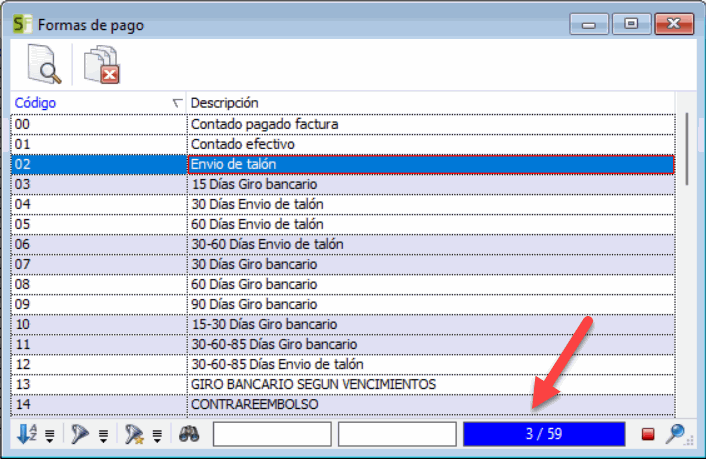Click the delete documents icon with red X
The width and height of the screenshot is (706, 459).
pos(101,64)
